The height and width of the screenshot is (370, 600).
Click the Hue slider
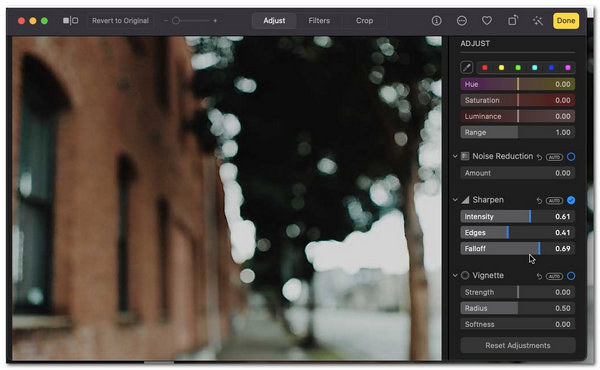pos(518,84)
